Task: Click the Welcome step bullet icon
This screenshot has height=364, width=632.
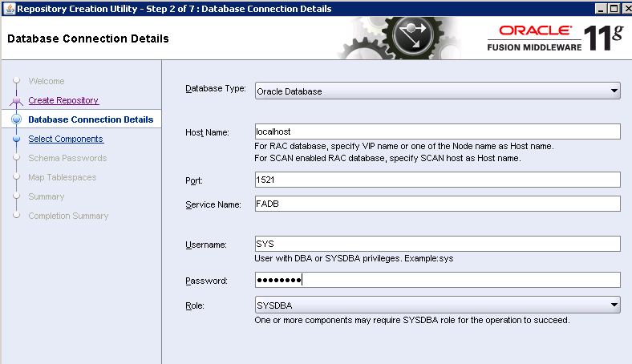Action: pos(16,81)
